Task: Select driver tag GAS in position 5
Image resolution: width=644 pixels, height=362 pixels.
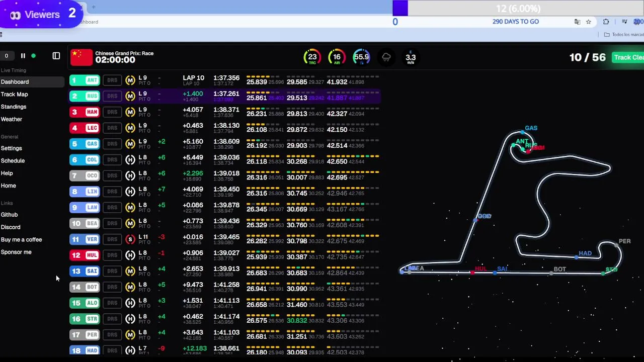Action: 85,144
